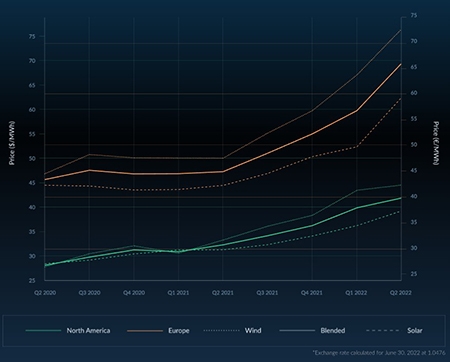This screenshot has width=450, height=362.
Task: Toggle the Blended legend entry
Action: (312, 331)
